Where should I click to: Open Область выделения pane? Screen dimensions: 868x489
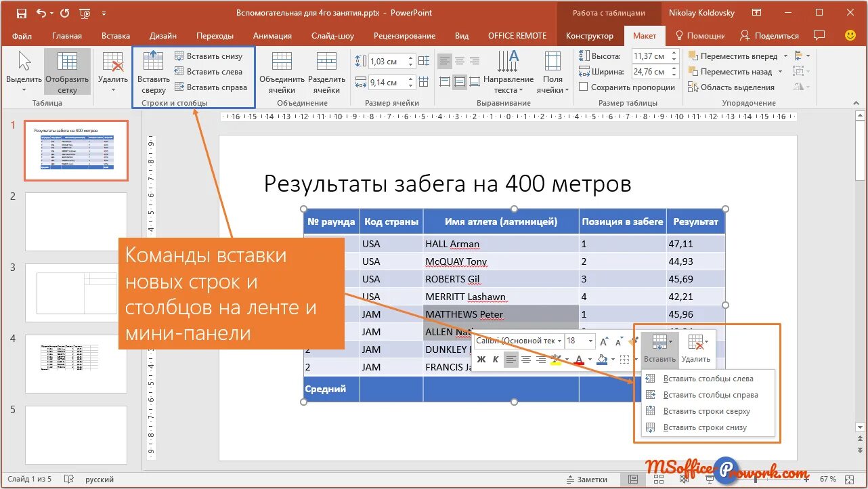[731, 87]
